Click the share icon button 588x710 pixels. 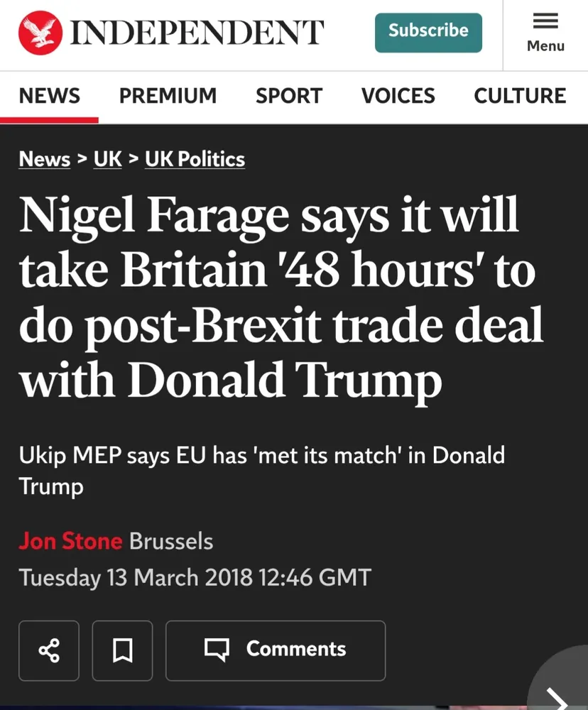[x=49, y=650]
